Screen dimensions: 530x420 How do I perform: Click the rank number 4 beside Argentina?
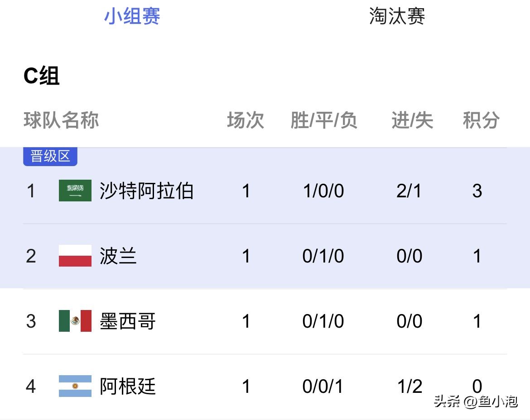[x=31, y=387]
